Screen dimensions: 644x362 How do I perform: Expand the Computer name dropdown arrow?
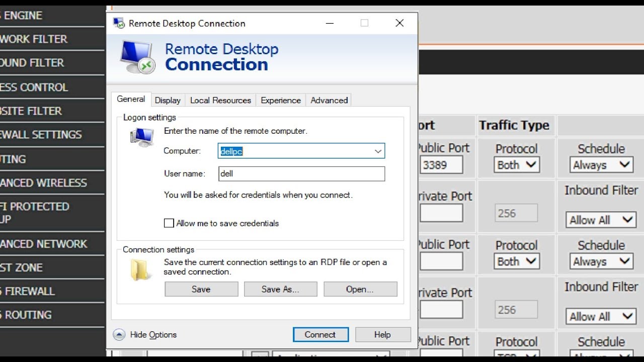click(378, 151)
